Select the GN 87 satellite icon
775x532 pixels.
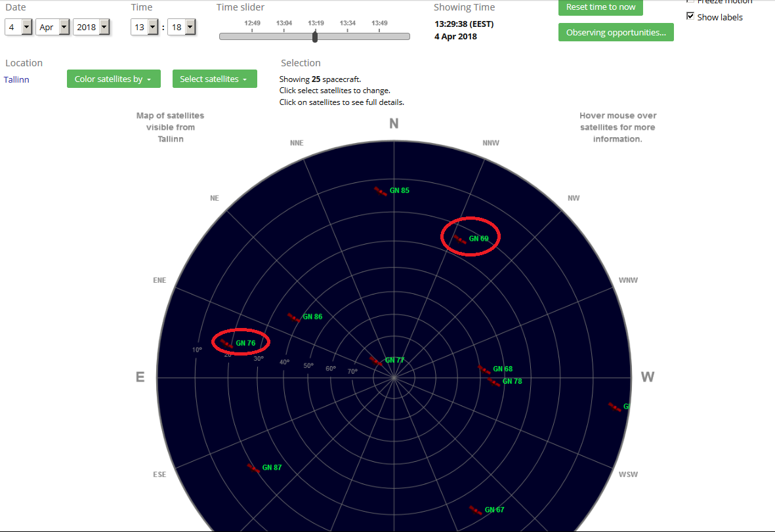[253, 468]
